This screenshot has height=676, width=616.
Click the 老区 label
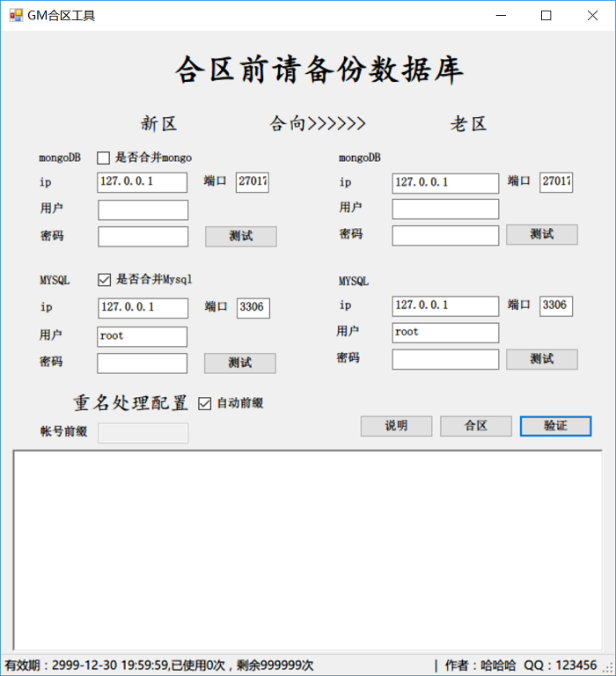pyautogui.click(x=469, y=124)
